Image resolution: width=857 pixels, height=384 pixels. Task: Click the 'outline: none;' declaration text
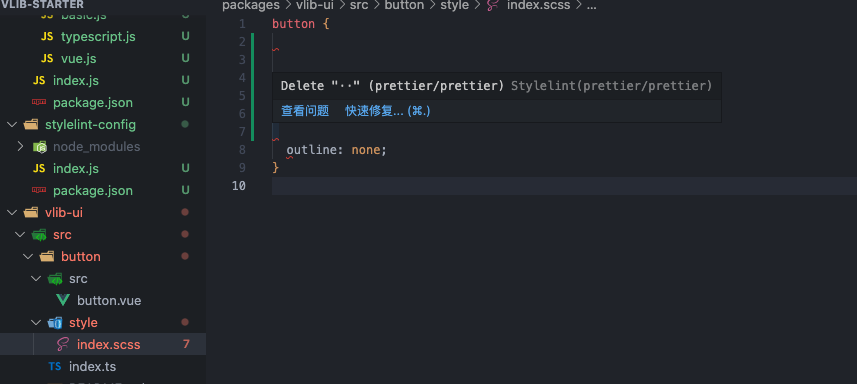pyautogui.click(x=337, y=150)
